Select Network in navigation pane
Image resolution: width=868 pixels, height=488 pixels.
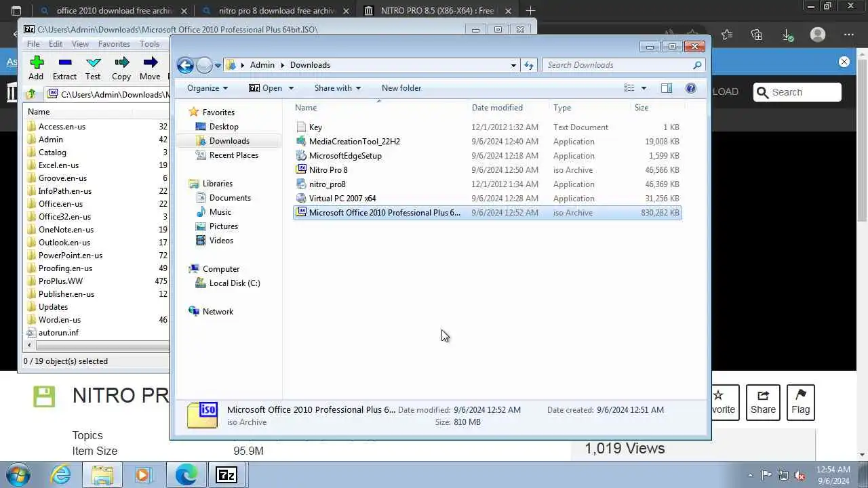[217, 312]
